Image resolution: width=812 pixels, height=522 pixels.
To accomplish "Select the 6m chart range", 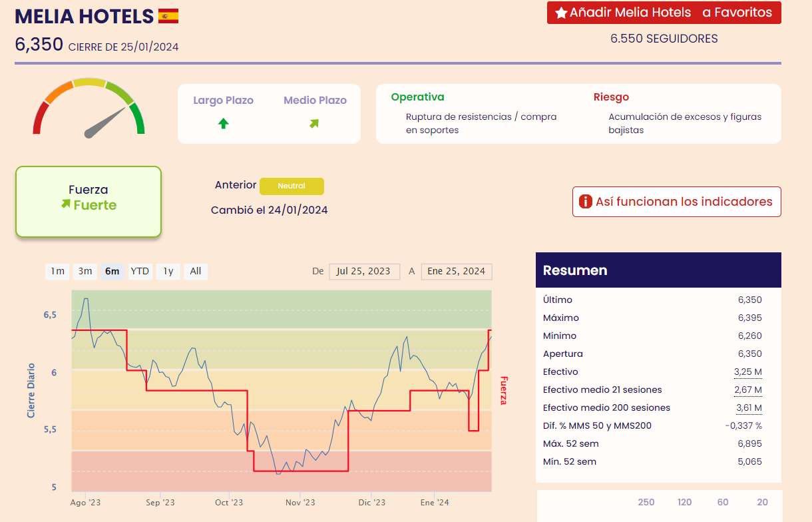I will click(x=112, y=271).
